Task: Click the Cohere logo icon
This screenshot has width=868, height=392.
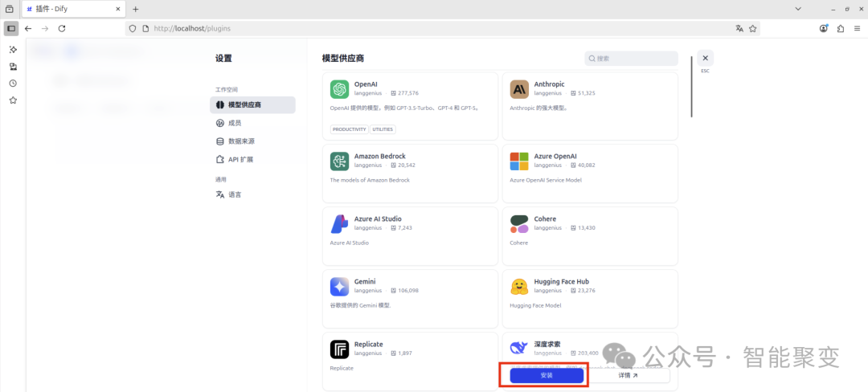Action: [x=519, y=224]
